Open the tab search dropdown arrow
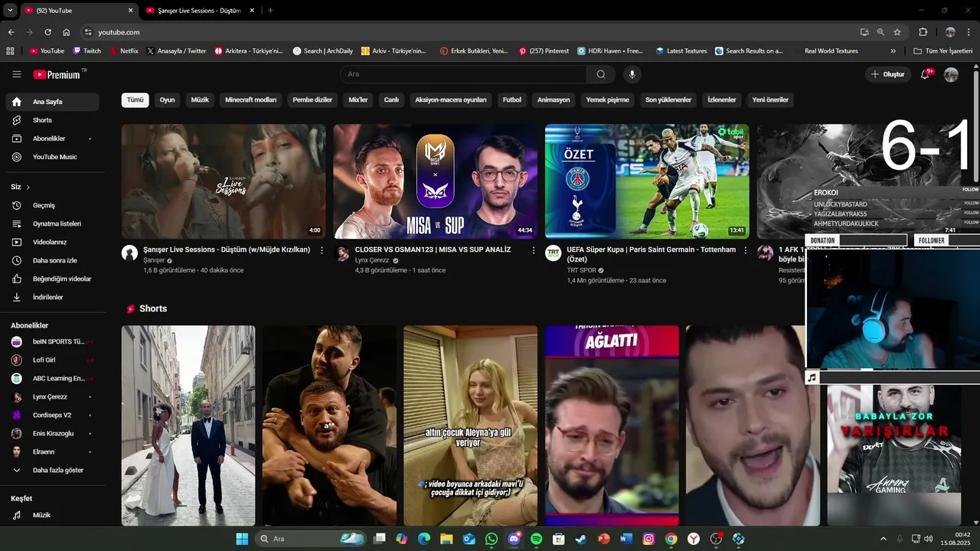This screenshot has width=980, height=551. coord(10,10)
